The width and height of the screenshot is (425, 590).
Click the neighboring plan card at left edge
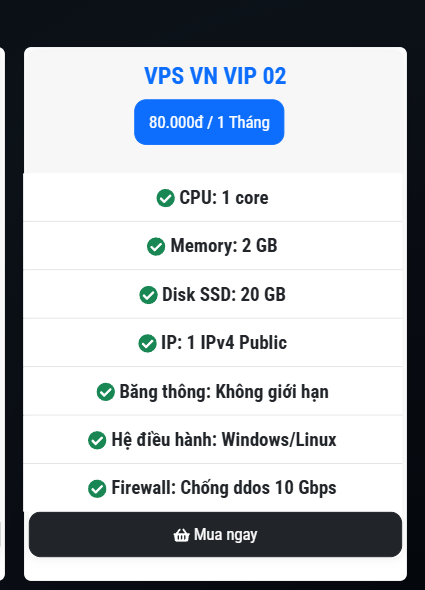(x=2, y=314)
